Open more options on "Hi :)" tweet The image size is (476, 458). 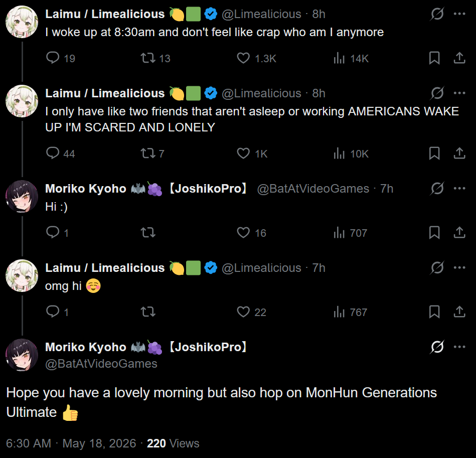coord(459,188)
